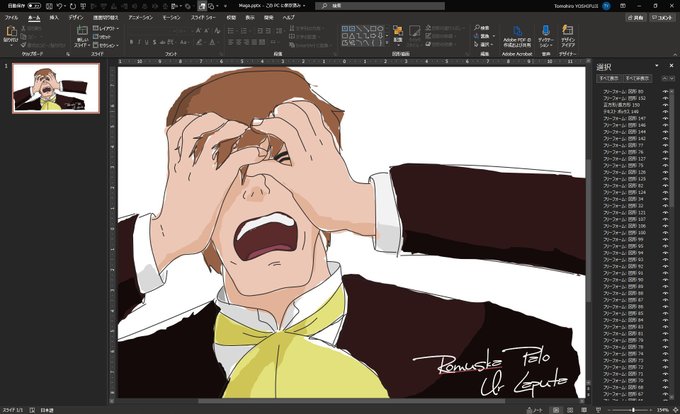
Task: Toggle visibility eye for フリーフォーム 図形 152
Action: pos(665,98)
